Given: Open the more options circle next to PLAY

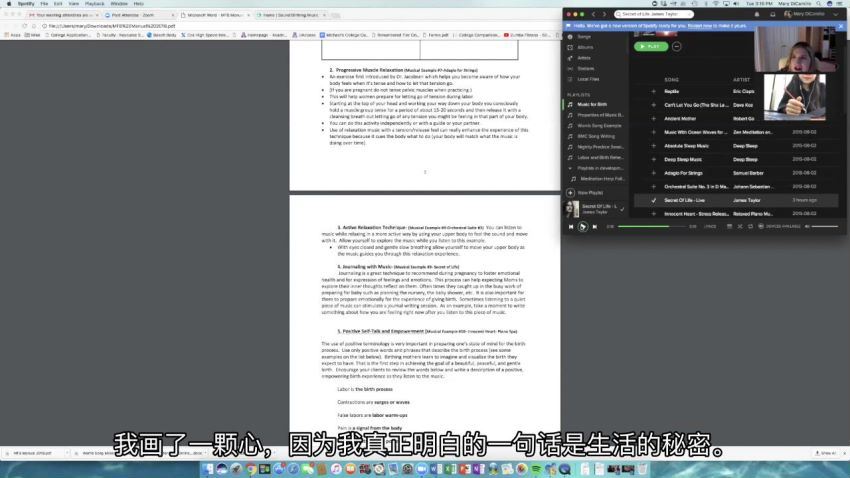Looking at the screenshot, I should (x=677, y=47).
